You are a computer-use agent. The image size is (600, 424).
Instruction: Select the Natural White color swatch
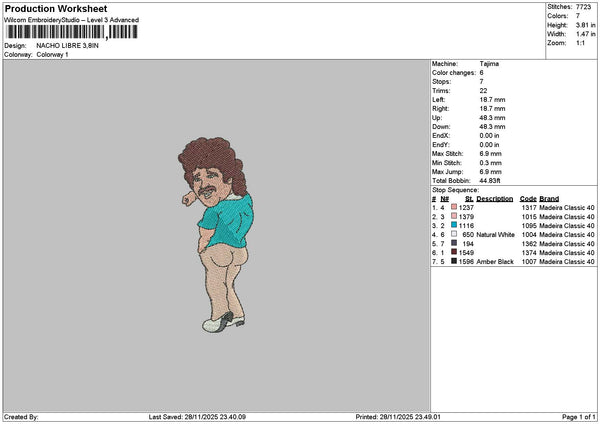[454, 234]
